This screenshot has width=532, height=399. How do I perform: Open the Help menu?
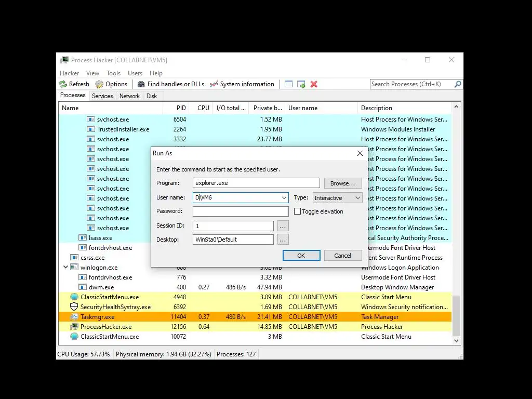tap(156, 73)
